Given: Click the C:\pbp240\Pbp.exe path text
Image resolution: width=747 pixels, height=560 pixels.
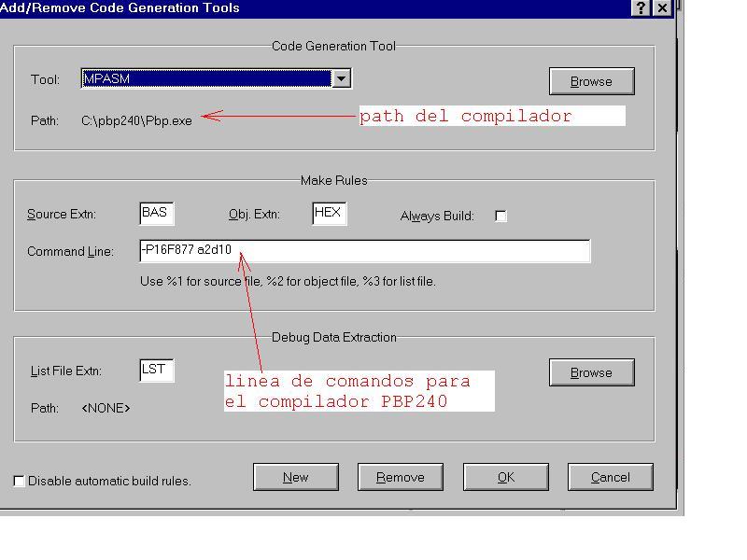Looking at the screenshot, I should 136,120.
